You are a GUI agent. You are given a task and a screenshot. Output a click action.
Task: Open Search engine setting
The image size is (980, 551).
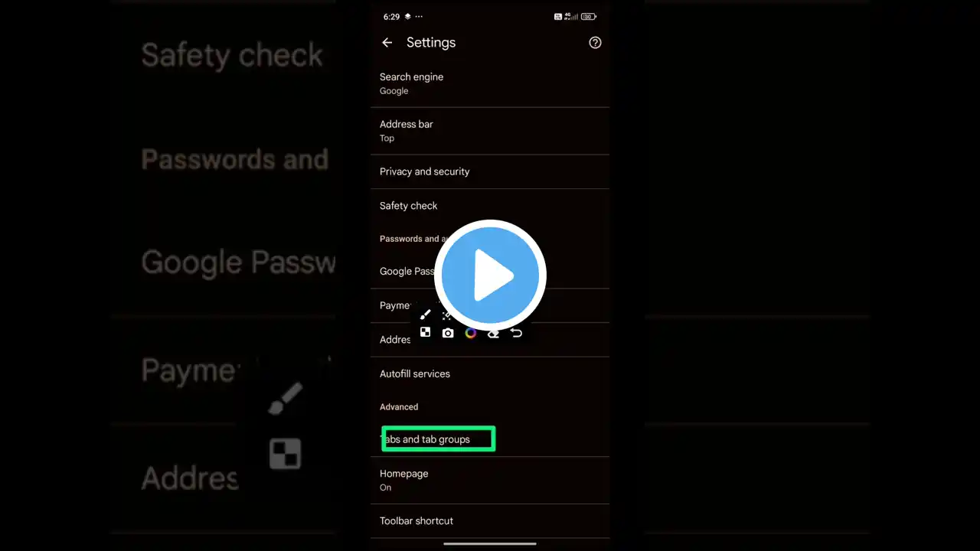[490, 83]
